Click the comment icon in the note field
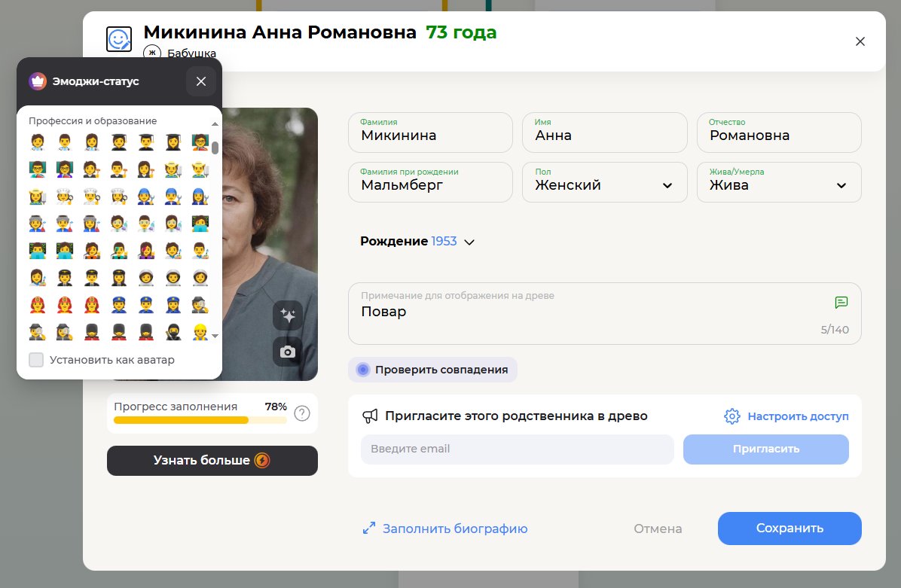This screenshot has height=588, width=901. [841, 302]
